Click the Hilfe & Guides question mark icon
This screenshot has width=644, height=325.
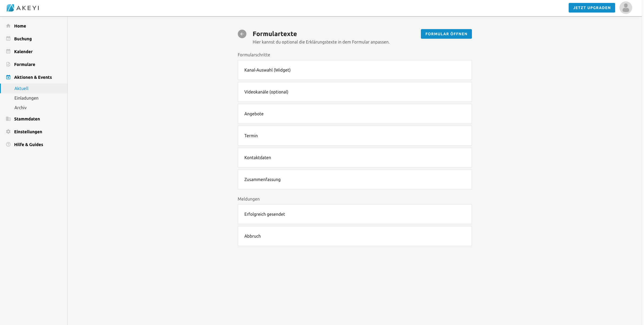click(x=8, y=144)
